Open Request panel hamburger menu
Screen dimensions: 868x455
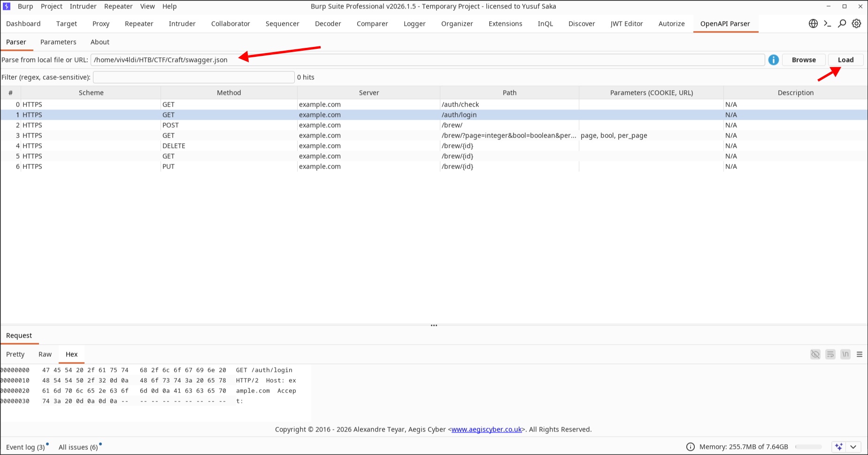click(x=860, y=355)
